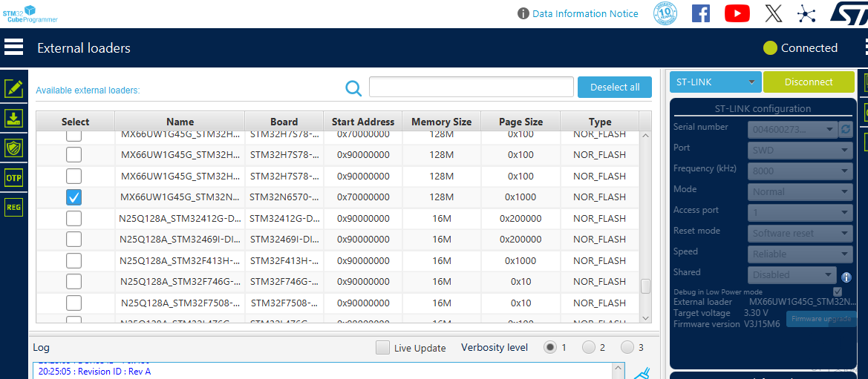
Task: Click the STM32CubeProgrammer logo
Action: coord(30,13)
